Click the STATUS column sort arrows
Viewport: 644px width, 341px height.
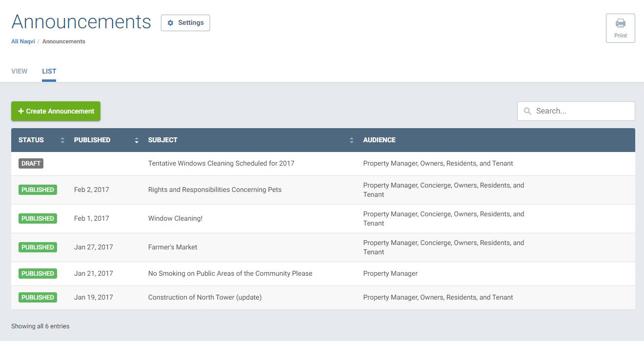tap(62, 140)
